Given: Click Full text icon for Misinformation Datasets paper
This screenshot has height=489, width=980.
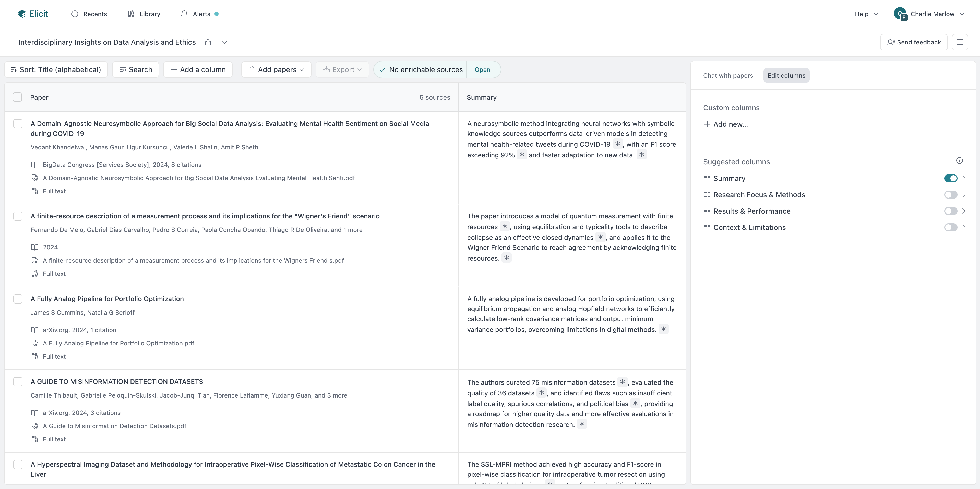Looking at the screenshot, I should (x=35, y=439).
